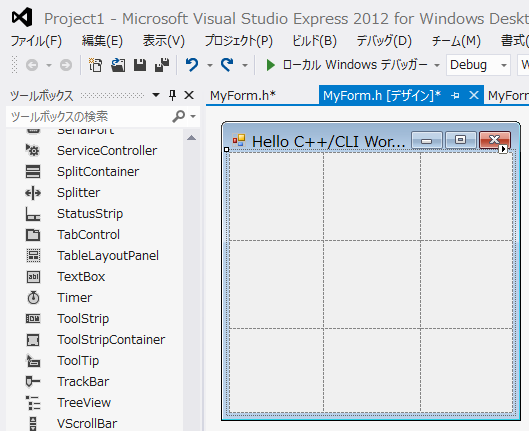Viewport: 529px width, 431px height.
Task: Click the ToolTip toolbox icon
Action: 33,361
